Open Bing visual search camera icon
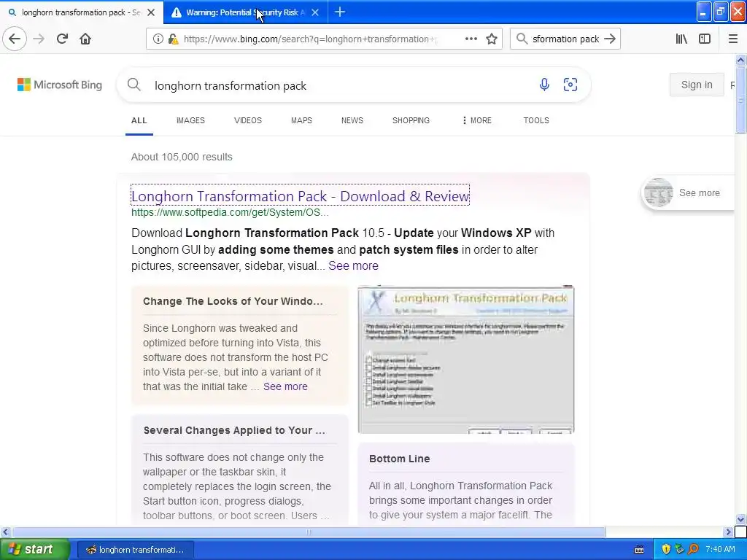Viewport: 747px width, 560px height. pyautogui.click(x=570, y=85)
